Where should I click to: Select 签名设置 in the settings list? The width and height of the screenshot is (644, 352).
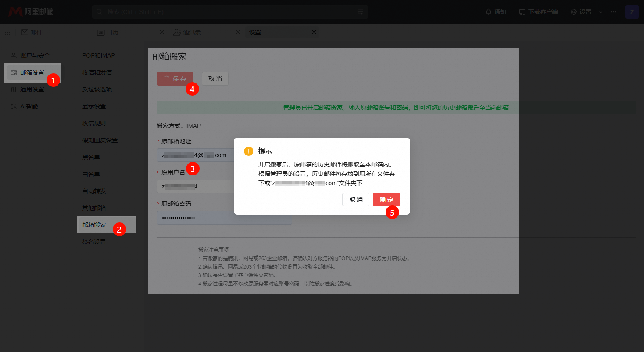click(x=94, y=242)
